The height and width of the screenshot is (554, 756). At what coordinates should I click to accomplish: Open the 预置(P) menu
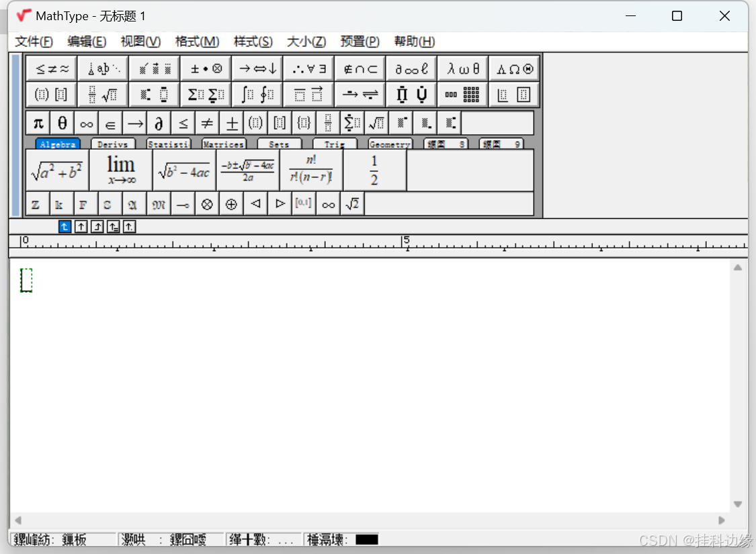click(x=360, y=42)
